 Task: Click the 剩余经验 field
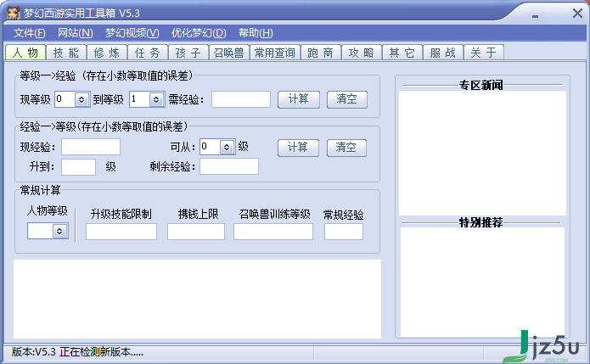pyautogui.click(x=229, y=166)
